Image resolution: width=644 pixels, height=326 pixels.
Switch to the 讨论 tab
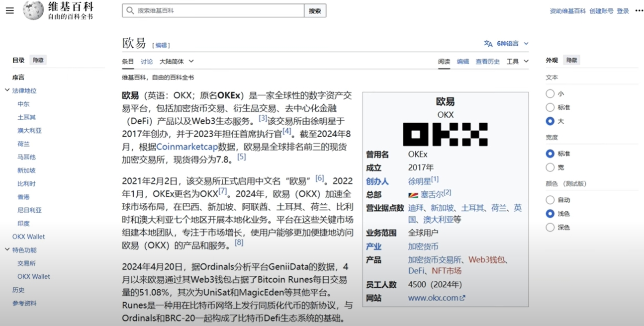[x=147, y=62]
